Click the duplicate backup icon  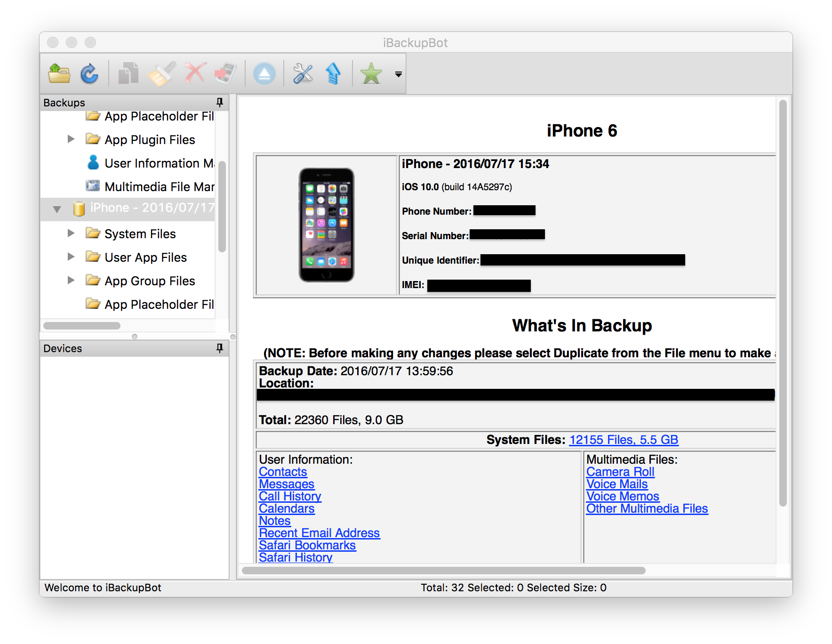click(x=128, y=73)
